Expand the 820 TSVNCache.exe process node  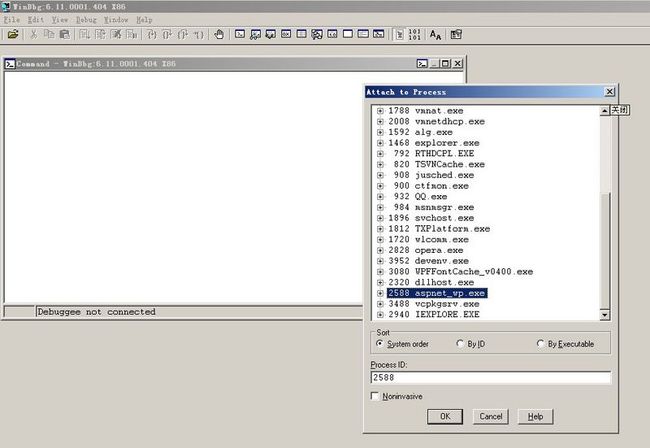point(380,165)
